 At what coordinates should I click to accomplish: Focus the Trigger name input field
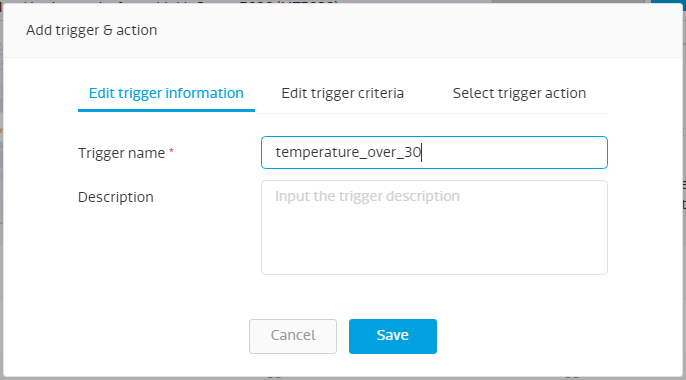(x=434, y=152)
